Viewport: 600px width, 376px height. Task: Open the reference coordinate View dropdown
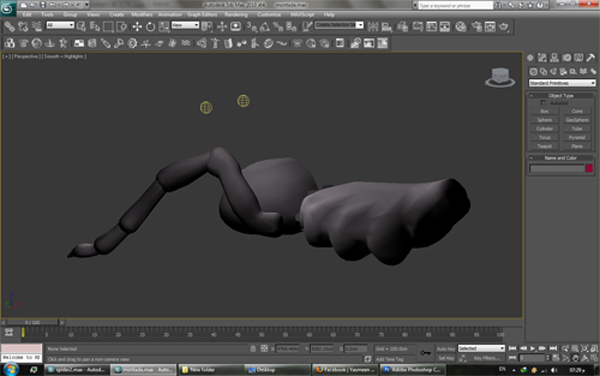click(x=185, y=25)
